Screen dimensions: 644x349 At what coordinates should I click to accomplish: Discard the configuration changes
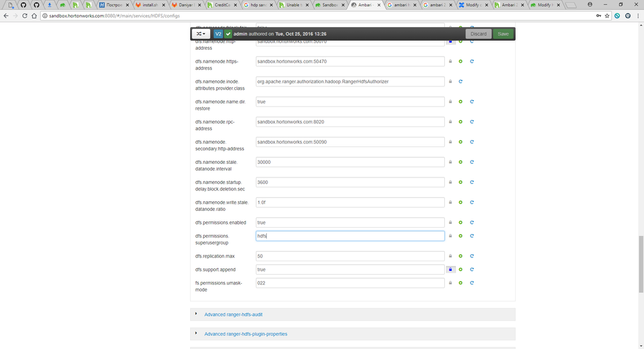click(x=478, y=34)
